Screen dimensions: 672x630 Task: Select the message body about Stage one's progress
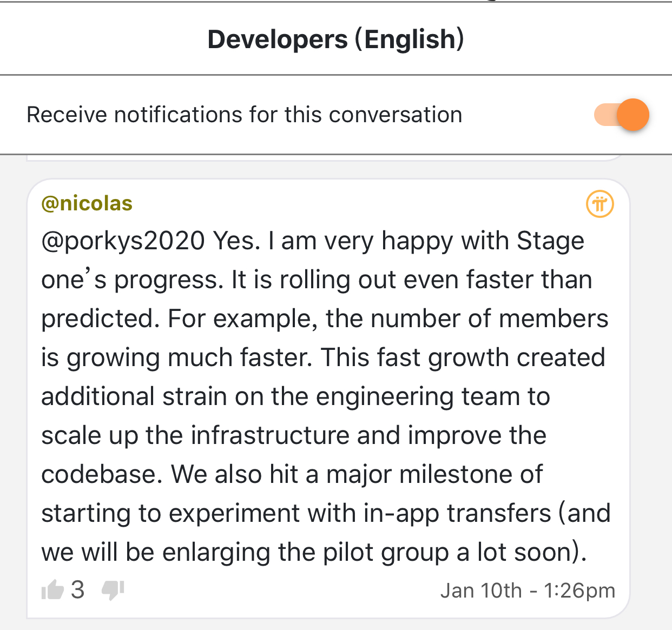pos(326,396)
